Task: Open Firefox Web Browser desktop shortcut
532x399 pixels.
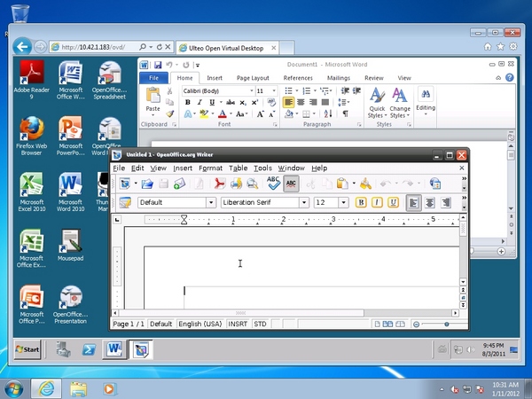Action: (x=32, y=137)
